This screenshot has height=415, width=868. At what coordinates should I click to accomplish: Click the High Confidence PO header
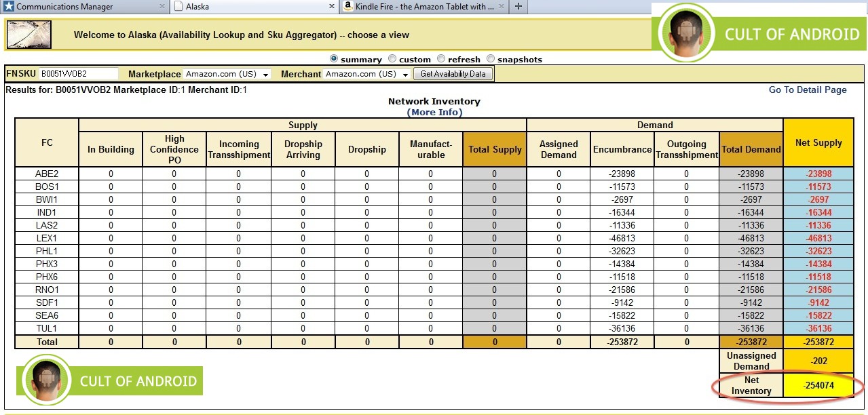(174, 149)
